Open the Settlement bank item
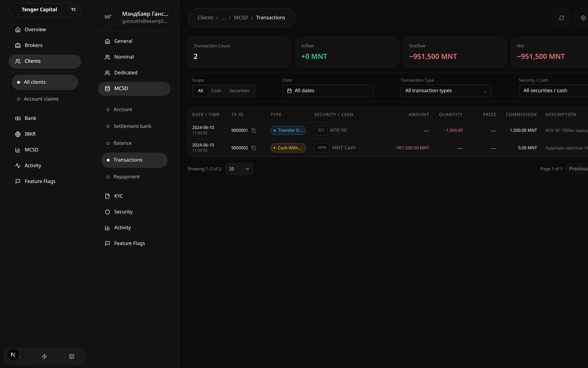This screenshot has height=368, width=588. pyautogui.click(x=134, y=126)
